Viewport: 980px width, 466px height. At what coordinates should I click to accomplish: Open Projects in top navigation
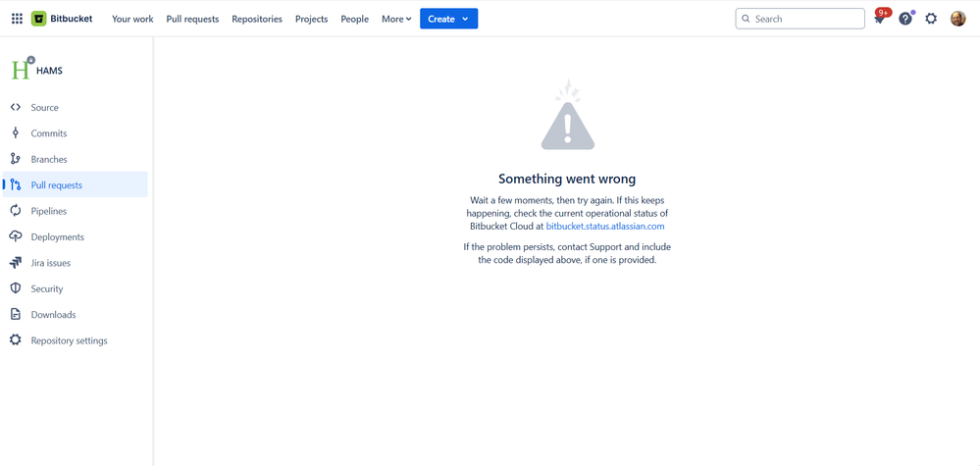coord(311,19)
